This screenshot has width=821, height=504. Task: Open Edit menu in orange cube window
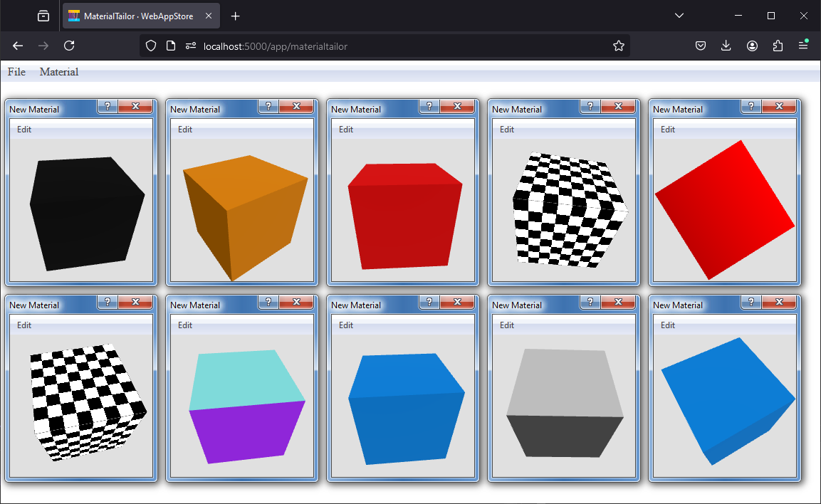coord(185,130)
